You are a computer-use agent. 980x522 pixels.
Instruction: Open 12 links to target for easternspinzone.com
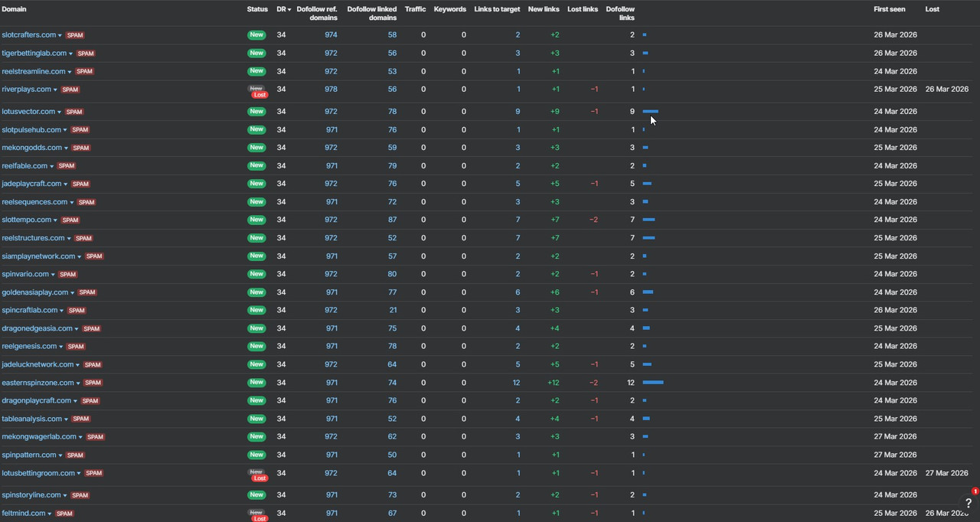tap(517, 383)
